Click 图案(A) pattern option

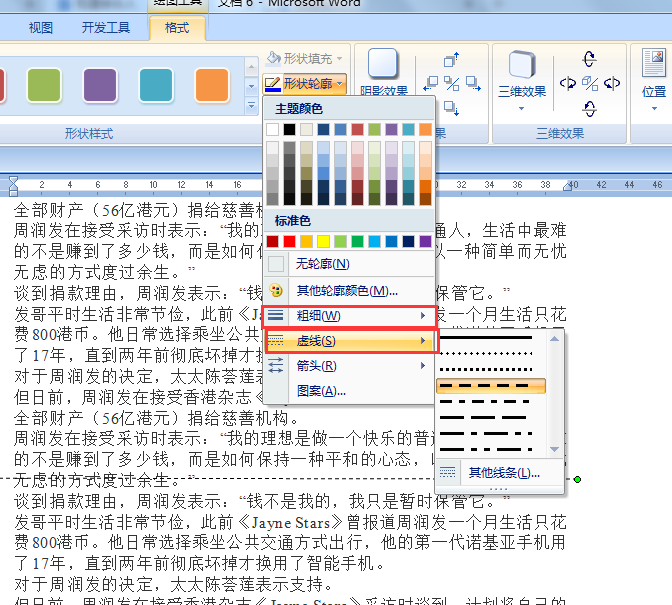pos(320,391)
